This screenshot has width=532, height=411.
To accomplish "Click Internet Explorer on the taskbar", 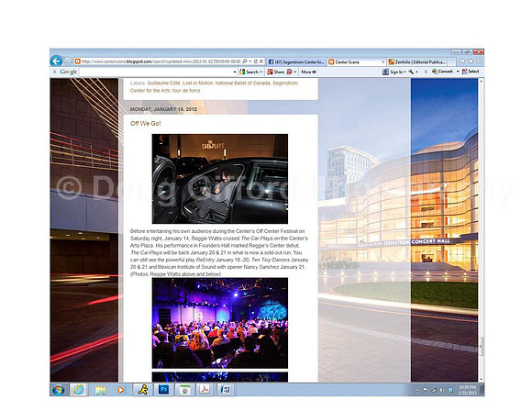I will 78,390.
